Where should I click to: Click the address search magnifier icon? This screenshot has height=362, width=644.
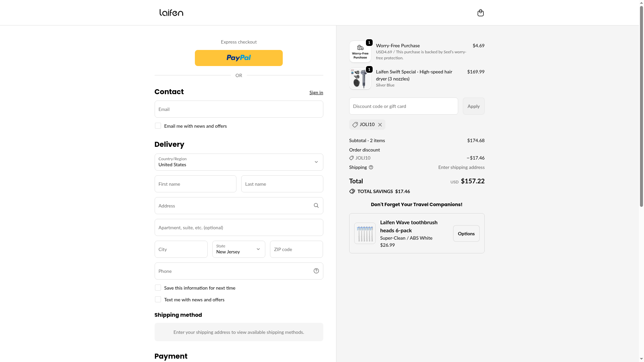(x=316, y=205)
